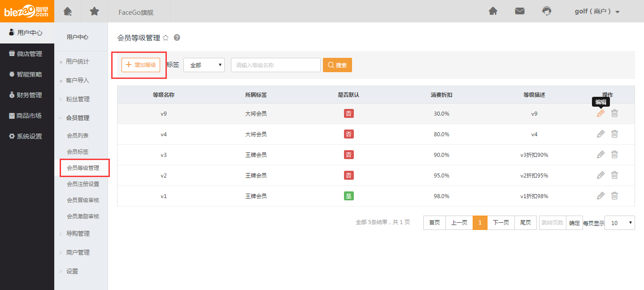The width and height of the screenshot is (644, 290).
Task: Click the help question mark icon
Action: [177, 38]
